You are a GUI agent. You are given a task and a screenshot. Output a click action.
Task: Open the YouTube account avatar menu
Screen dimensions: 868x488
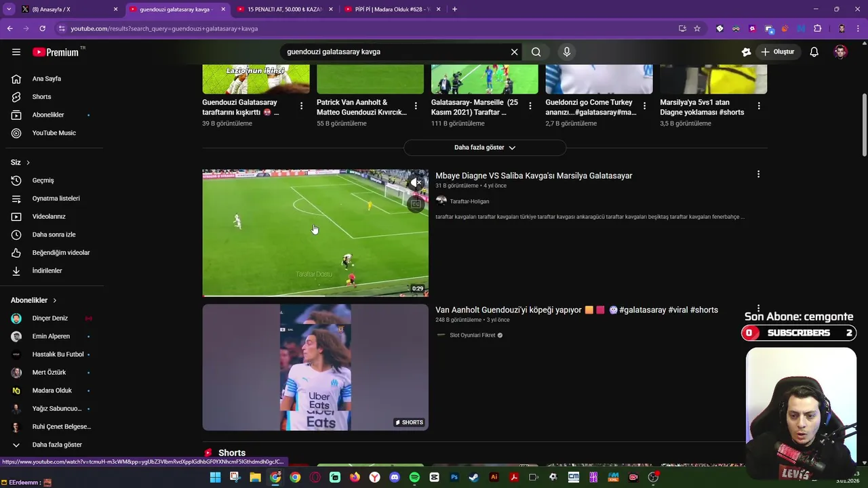[x=840, y=52]
